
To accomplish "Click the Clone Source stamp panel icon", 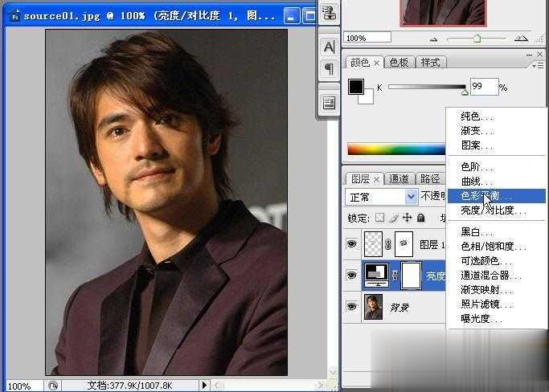I will point(329,14).
